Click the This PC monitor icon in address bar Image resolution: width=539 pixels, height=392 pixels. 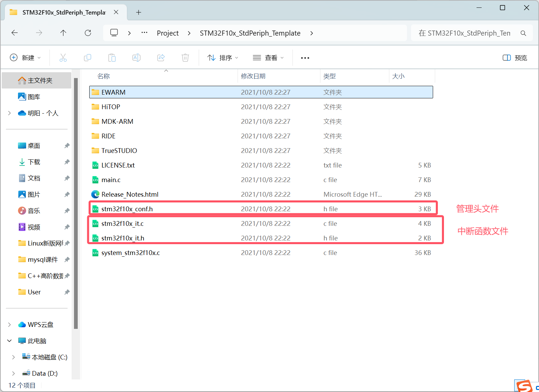114,33
